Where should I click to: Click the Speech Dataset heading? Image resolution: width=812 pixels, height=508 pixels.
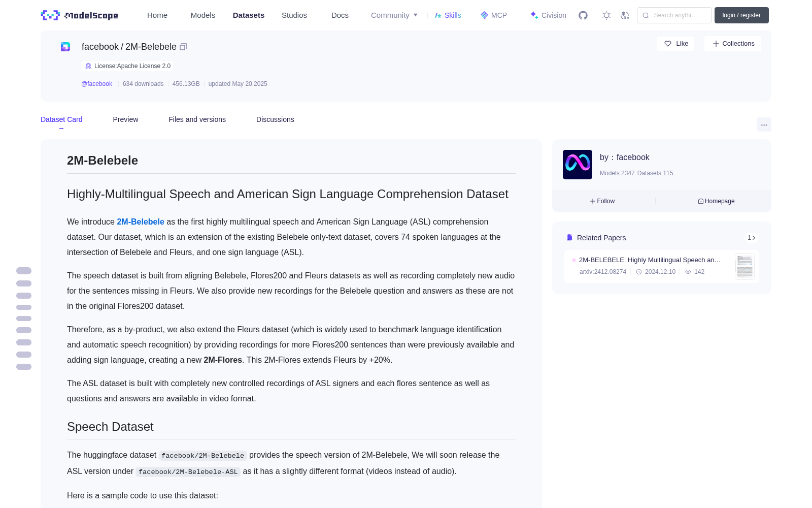(110, 427)
